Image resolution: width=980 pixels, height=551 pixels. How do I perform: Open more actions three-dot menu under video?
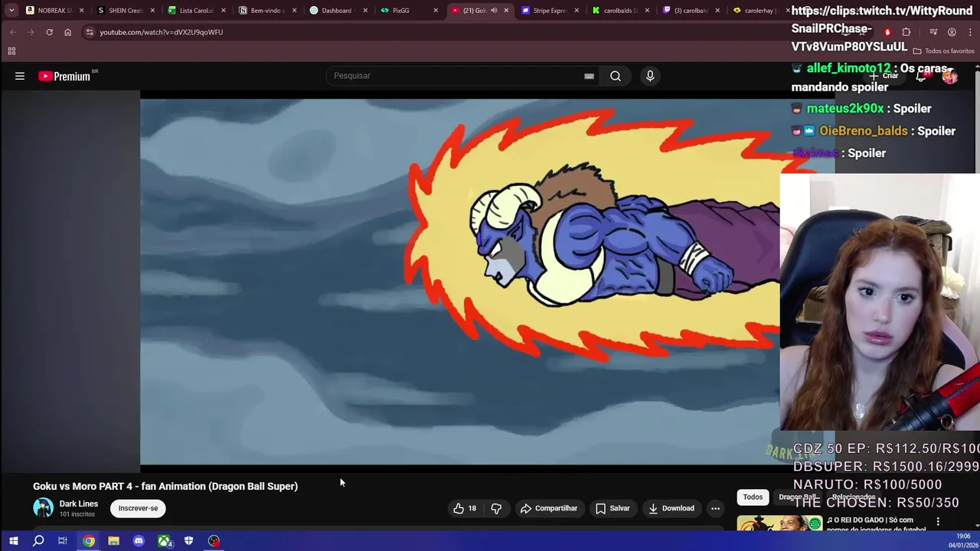715,508
